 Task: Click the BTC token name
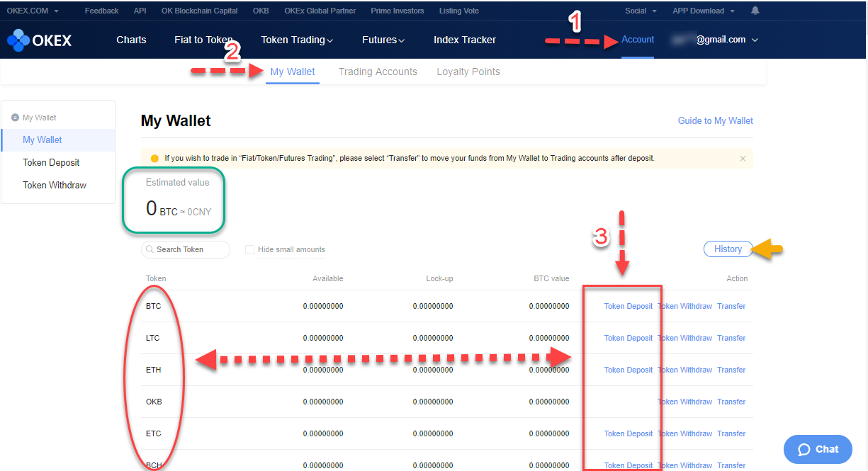[x=153, y=306]
